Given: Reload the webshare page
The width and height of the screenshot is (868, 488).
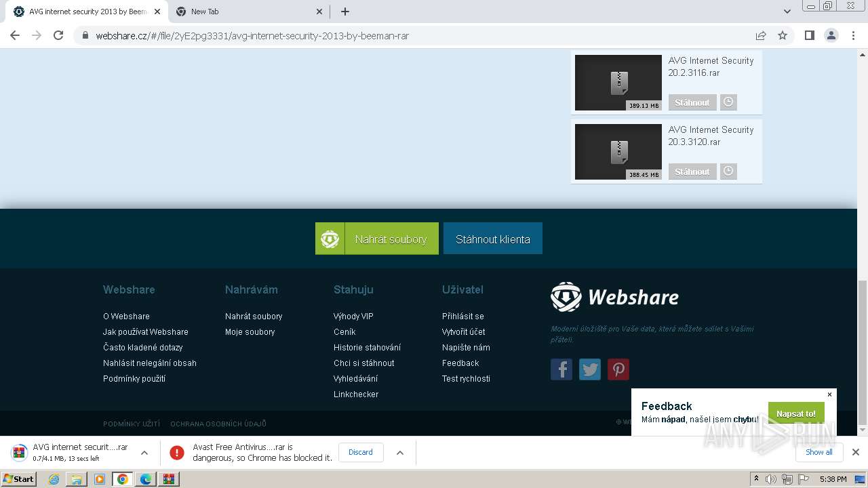Looking at the screenshot, I should (58, 35).
